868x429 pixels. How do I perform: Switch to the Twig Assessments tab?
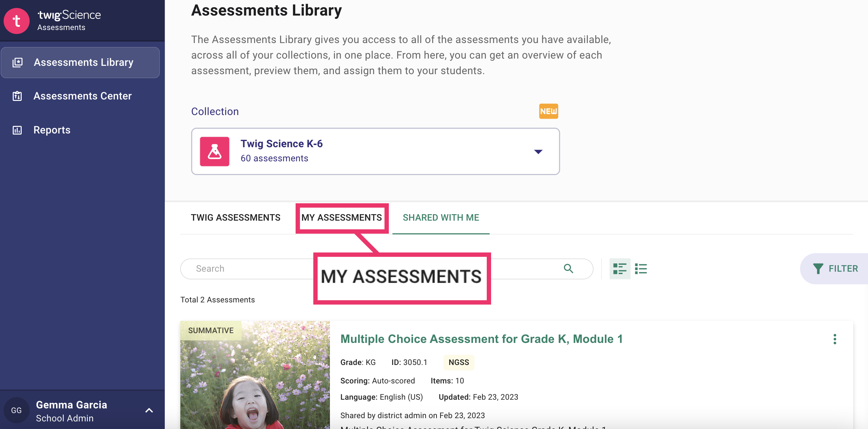click(236, 218)
